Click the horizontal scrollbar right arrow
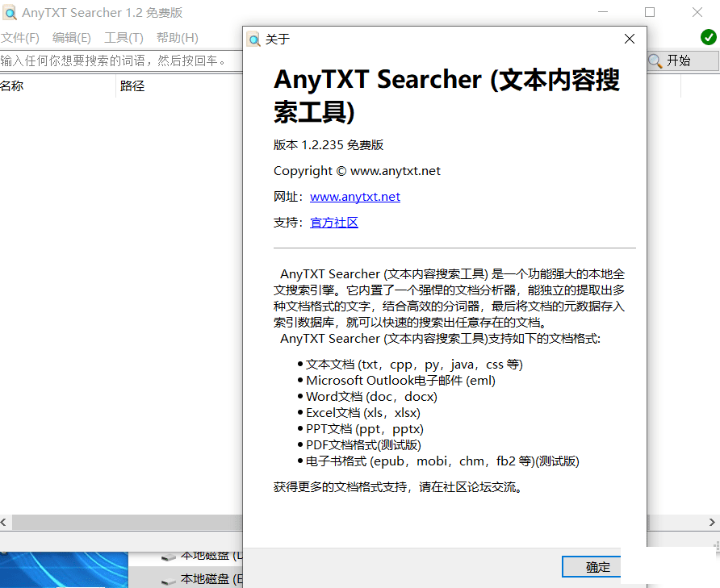The image size is (720, 588). [x=712, y=522]
